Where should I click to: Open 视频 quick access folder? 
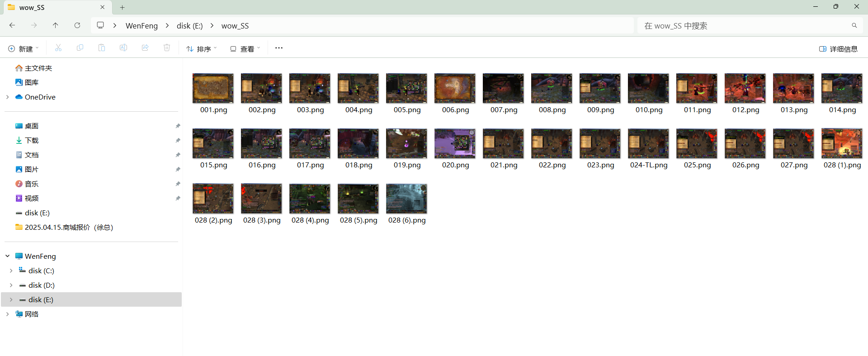tap(27, 198)
